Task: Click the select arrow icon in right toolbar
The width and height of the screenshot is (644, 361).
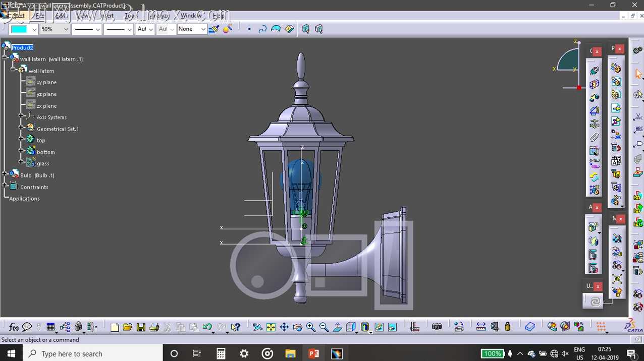Action: pos(638,75)
